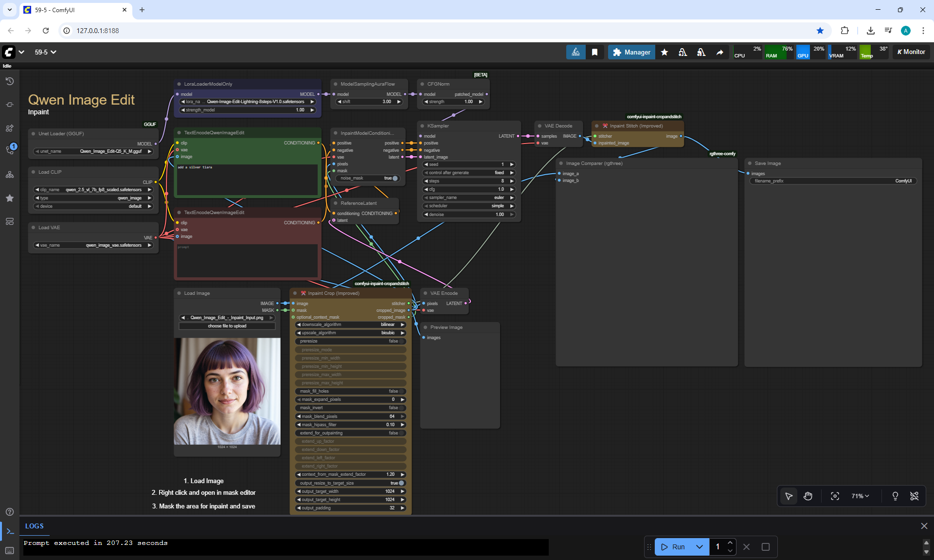The height and width of the screenshot is (560, 934).
Task: Select the hand pan tool
Action: click(x=808, y=496)
